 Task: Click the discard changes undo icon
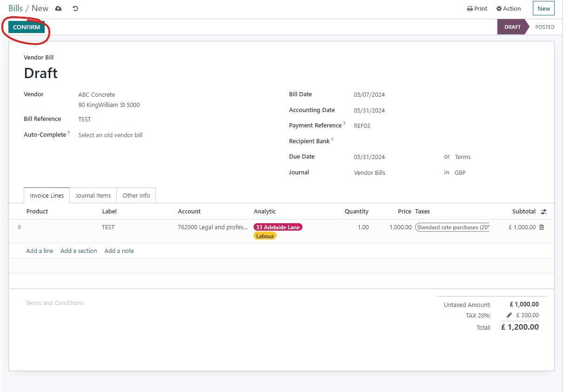pyautogui.click(x=75, y=9)
